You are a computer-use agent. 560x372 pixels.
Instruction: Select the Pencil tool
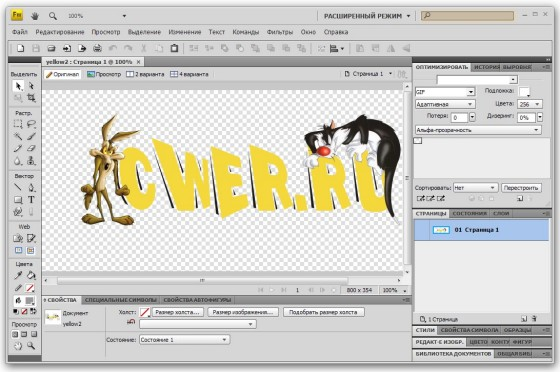[x=18, y=149]
